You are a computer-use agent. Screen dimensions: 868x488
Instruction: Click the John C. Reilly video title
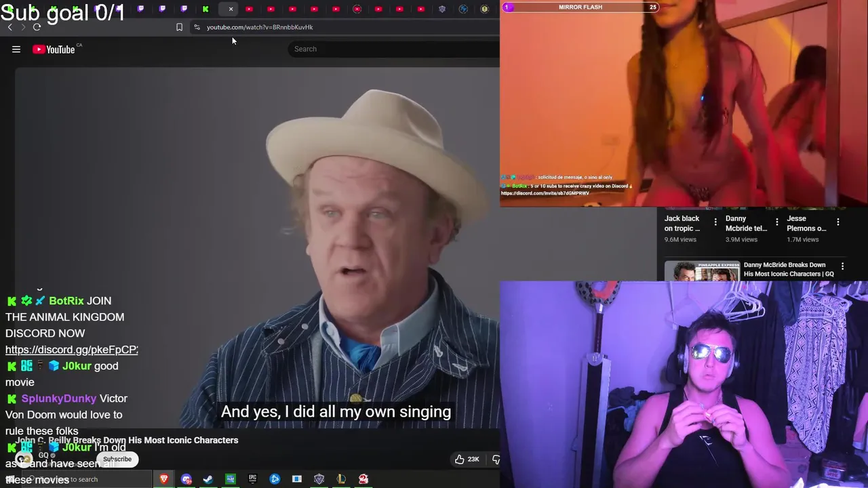(127, 440)
